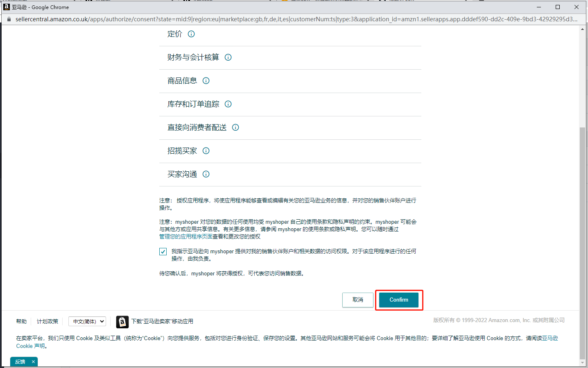Click the Amazon favicon in title bar
The image size is (588, 368).
click(7, 7)
